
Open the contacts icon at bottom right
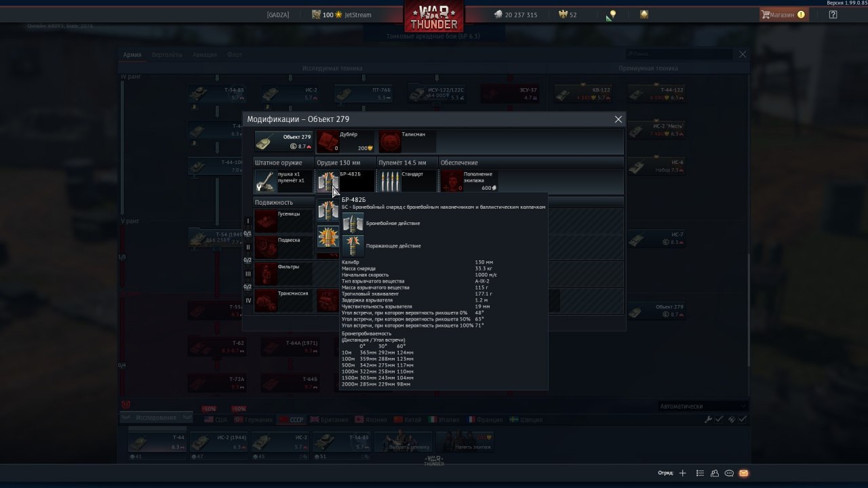pyautogui.click(x=715, y=473)
